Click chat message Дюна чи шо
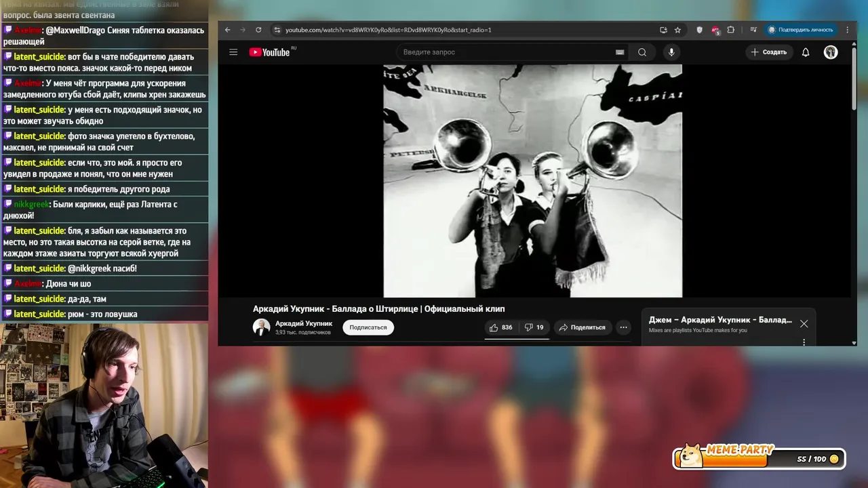Screen dimensions: 868x488 68,283
